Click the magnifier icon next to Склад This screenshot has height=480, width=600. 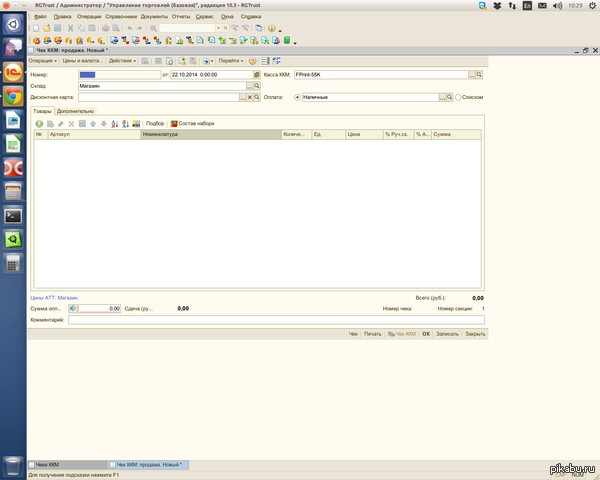[255, 86]
